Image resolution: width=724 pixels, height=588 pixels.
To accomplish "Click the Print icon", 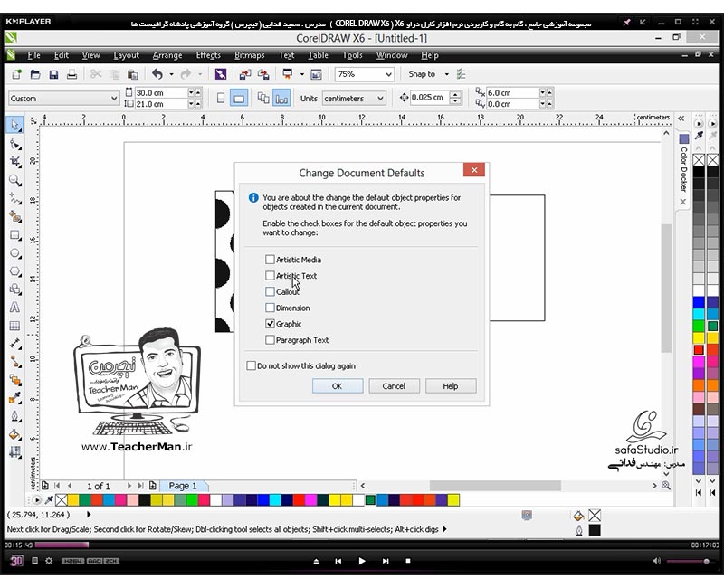I will coord(71,74).
